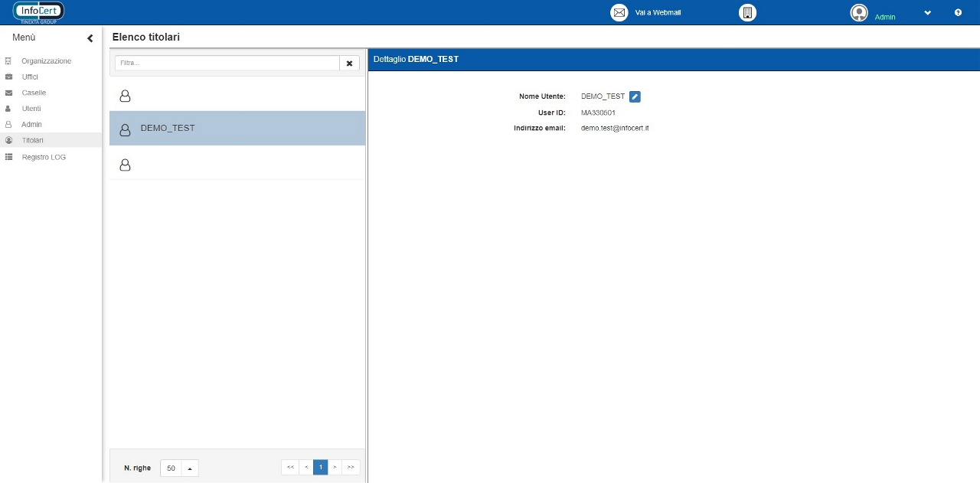Select DEMO_TEST in the holders list
Screen dimensions: 980x483
coord(237,129)
